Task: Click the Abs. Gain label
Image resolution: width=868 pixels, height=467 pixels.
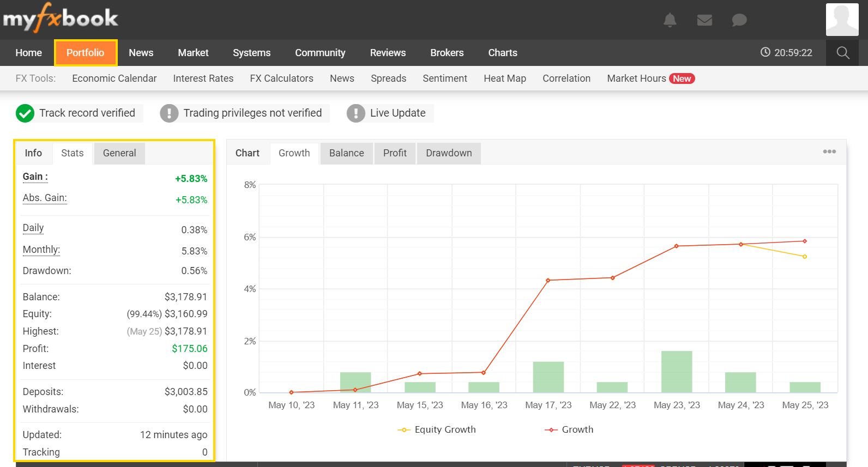Action: (x=45, y=198)
